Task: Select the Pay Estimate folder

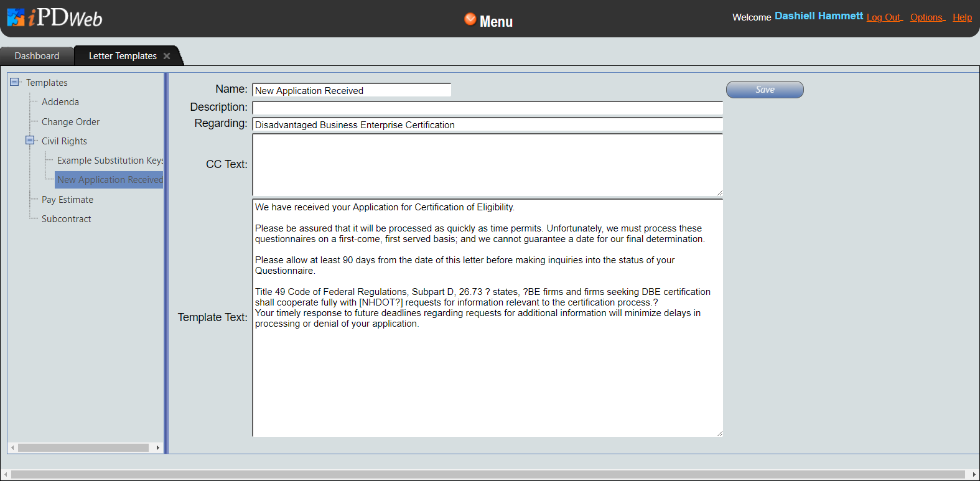Action: [x=67, y=200]
